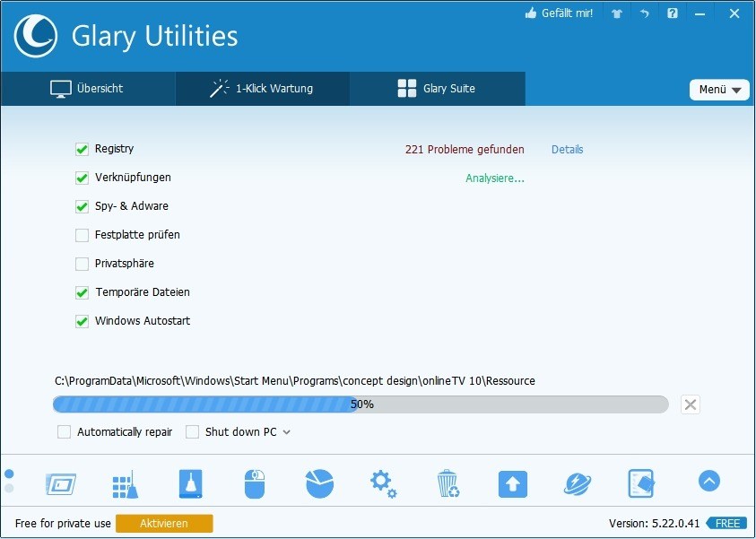Uncheck the Temporäre Dateien checkbox

point(82,292)
